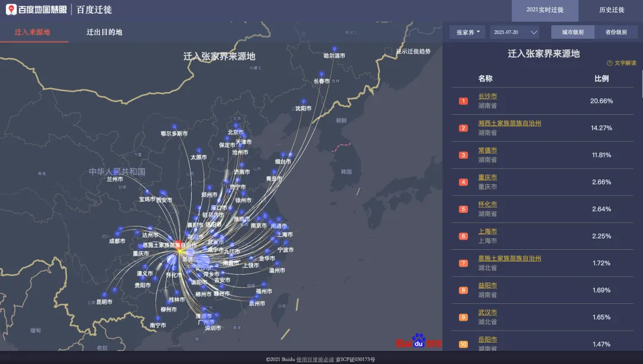Image resolution: width=643 pixels, height=364 pixels.
Task: Click rank 9 badge
Action: click(463, 318)
